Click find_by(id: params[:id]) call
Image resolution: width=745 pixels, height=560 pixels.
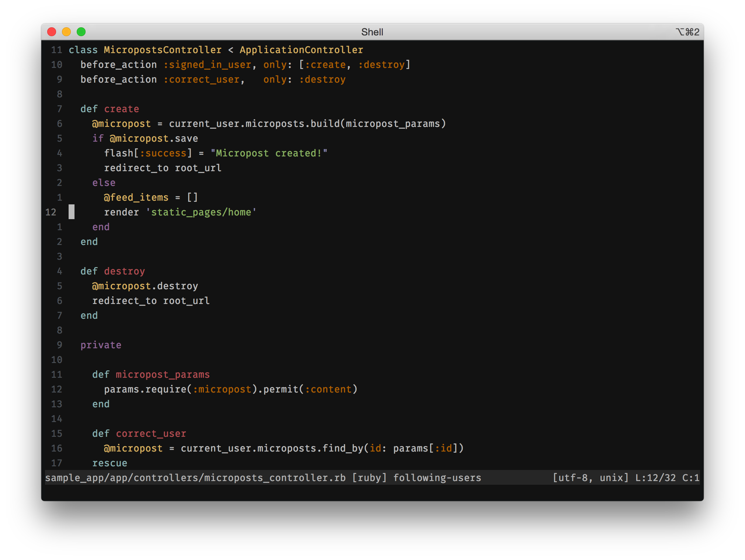[x=393, y=448]
